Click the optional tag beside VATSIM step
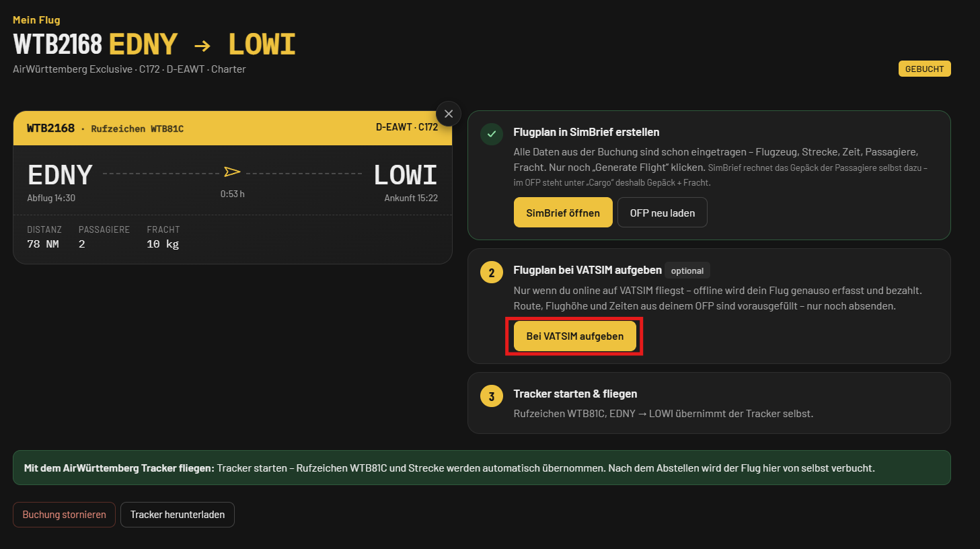Screen dimensions: 980x549 coord(687,270)
